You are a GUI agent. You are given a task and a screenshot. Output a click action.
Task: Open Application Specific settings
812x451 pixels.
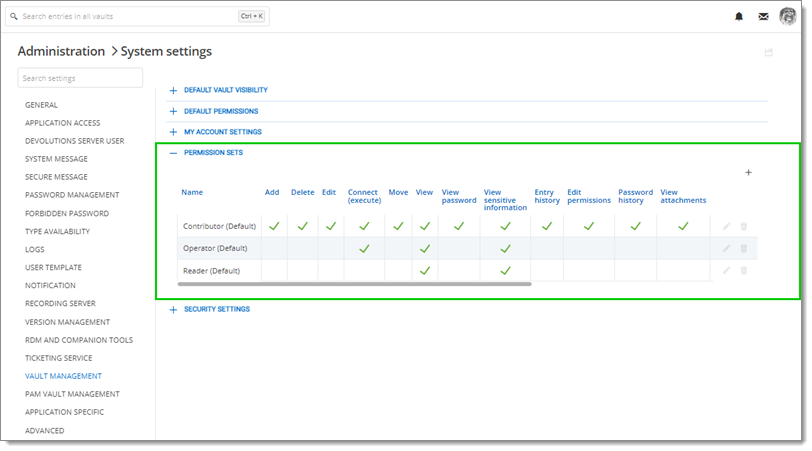pos(65,412)
